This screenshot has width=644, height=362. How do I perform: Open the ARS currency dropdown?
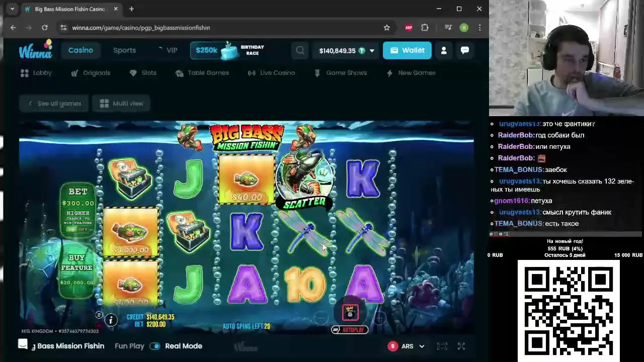[407, 346]
